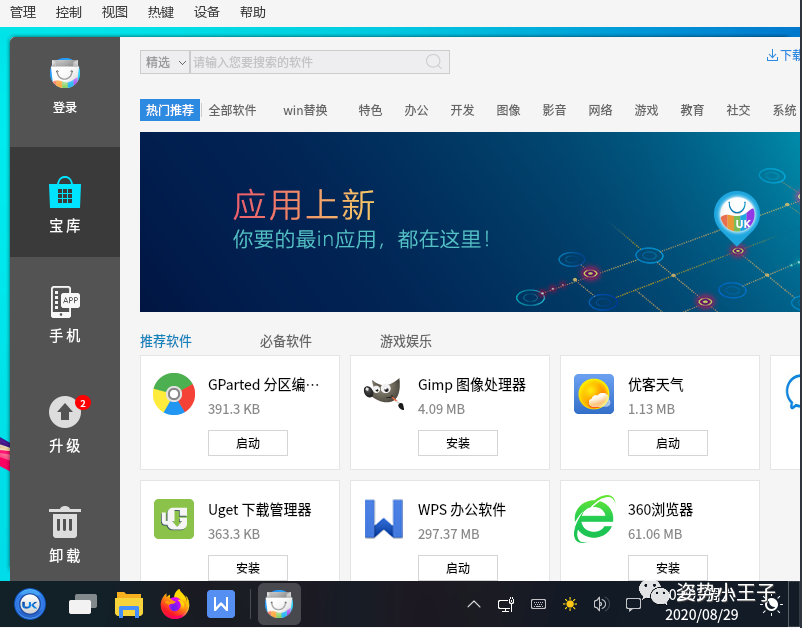Expand the 精选 search category dropdown
Image resolution: width=802 pixels, height=628 pixels.
(165, 62)
